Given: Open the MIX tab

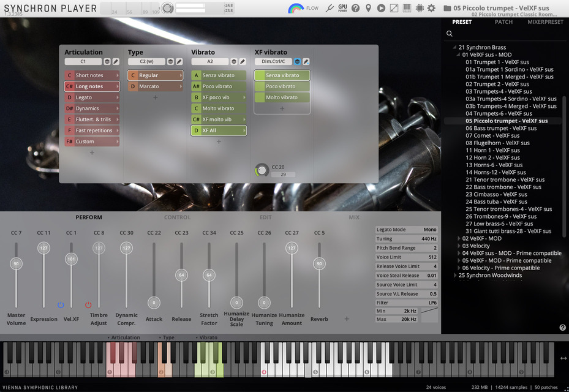Looking at the screenshot, I should point(354,217).
